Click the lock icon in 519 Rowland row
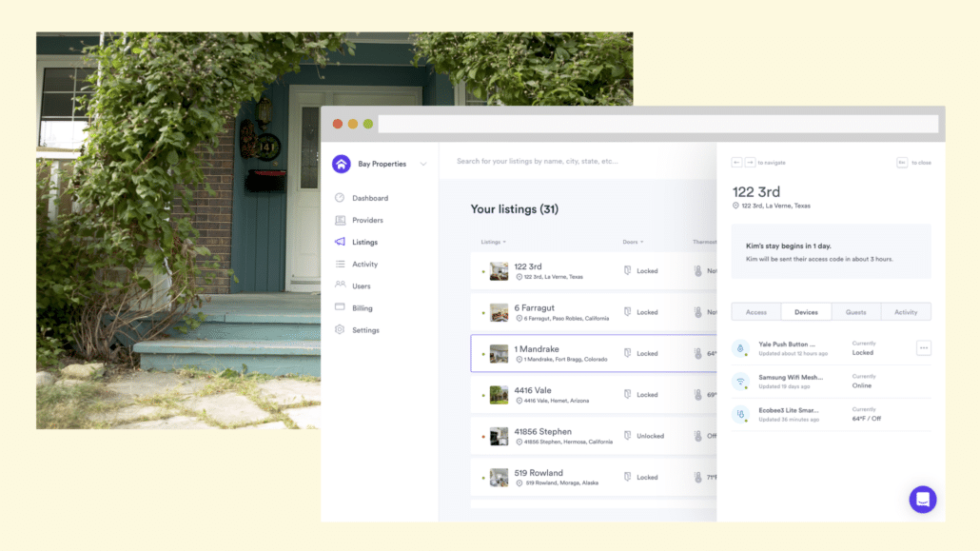The image size is (980, 551). click(628, 477)
